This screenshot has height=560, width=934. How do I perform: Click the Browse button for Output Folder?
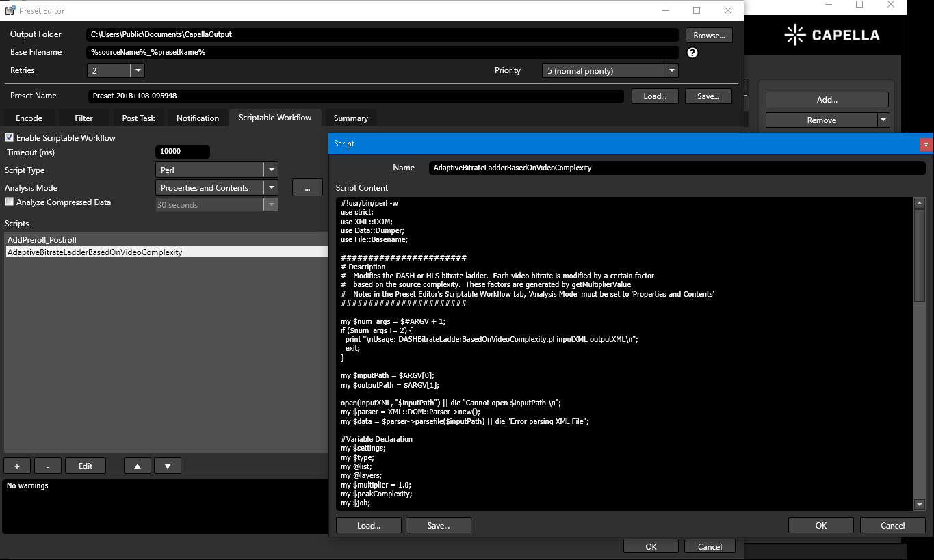tap(709, 35)
